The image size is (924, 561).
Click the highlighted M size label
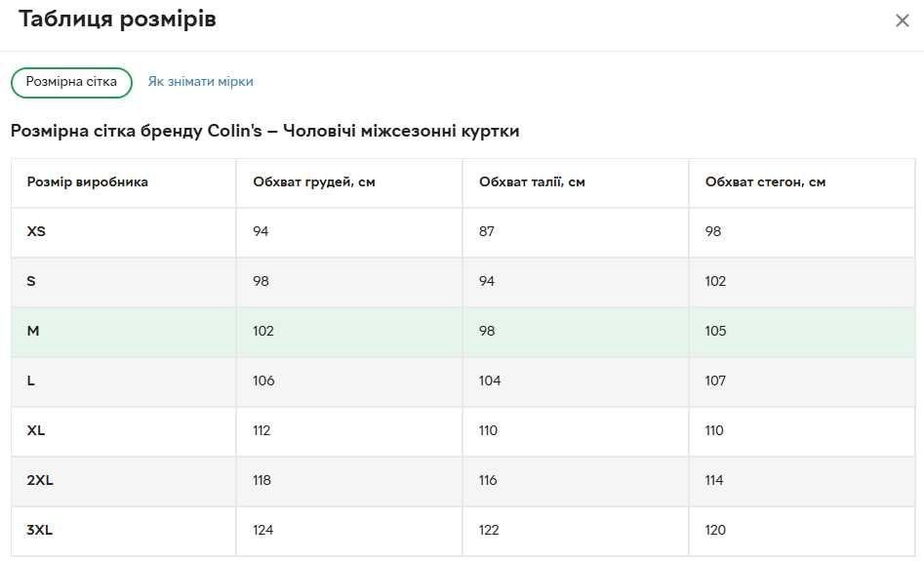(33, 332)
